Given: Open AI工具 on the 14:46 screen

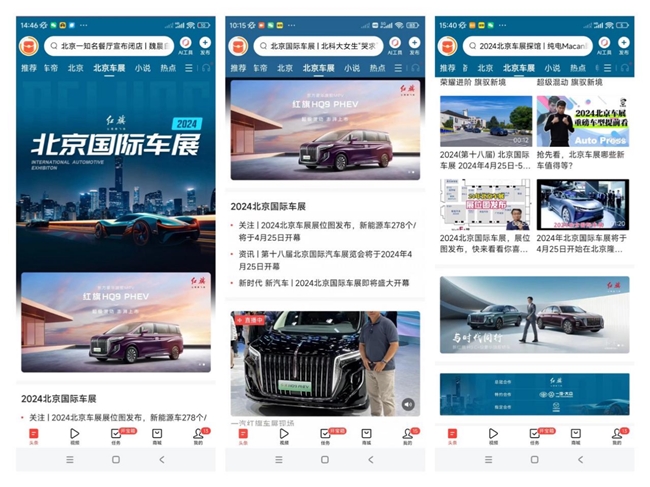Looking at the screenshot, I should tap(185, 46).
